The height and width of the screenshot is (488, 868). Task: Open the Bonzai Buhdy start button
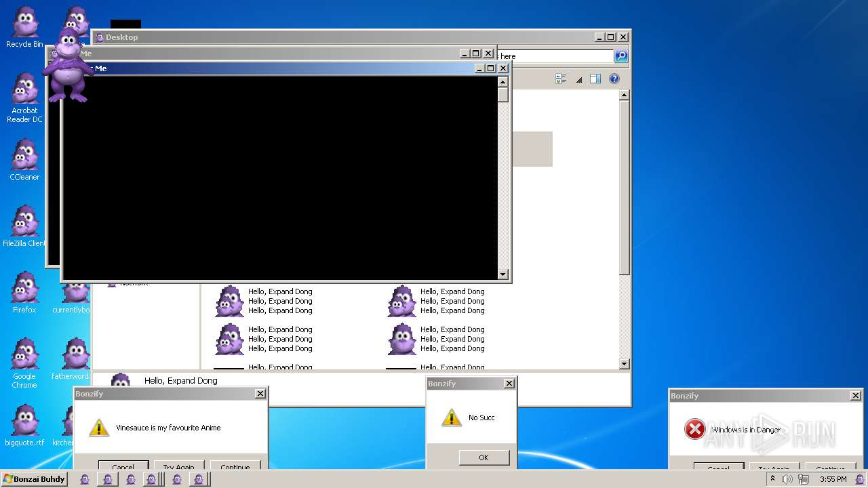pyautogui.click(x=34, y=479)
